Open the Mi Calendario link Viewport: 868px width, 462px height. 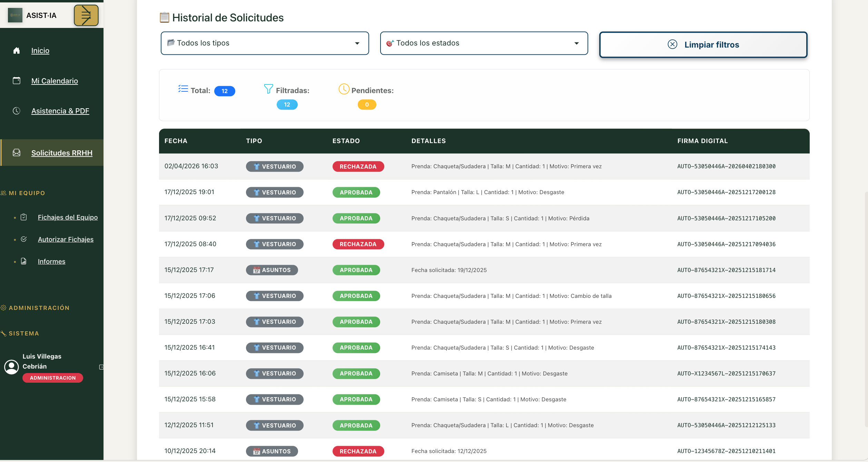pyautogui.click(x=55, y=81)
